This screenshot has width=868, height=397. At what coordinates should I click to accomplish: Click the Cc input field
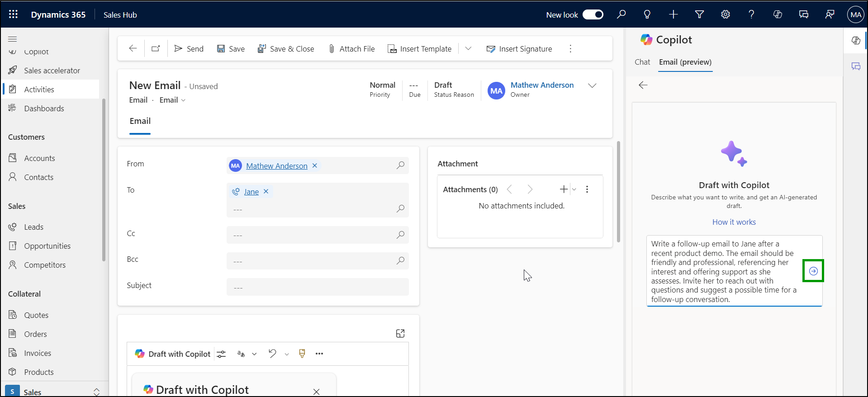(x=318, y=235)
